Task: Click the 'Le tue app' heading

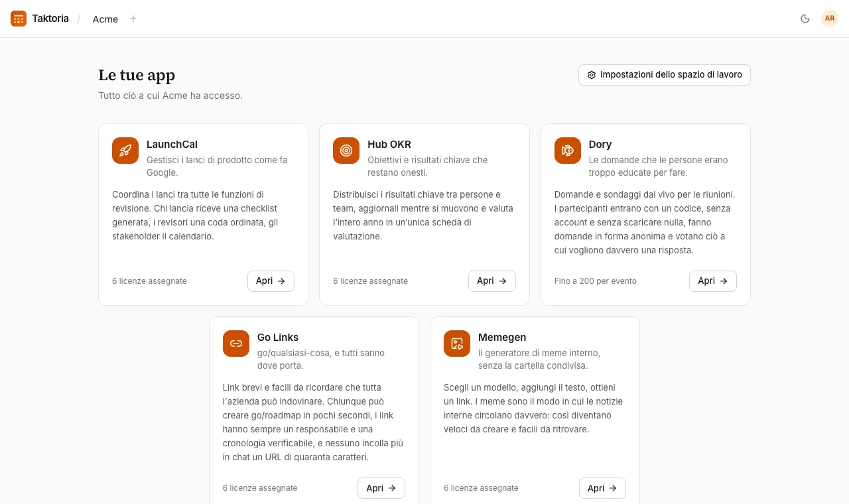Action: 137,75
